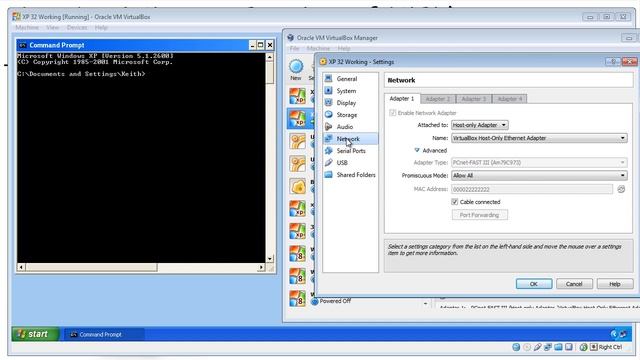Click the shared folders status bar icon

(558, 347)
